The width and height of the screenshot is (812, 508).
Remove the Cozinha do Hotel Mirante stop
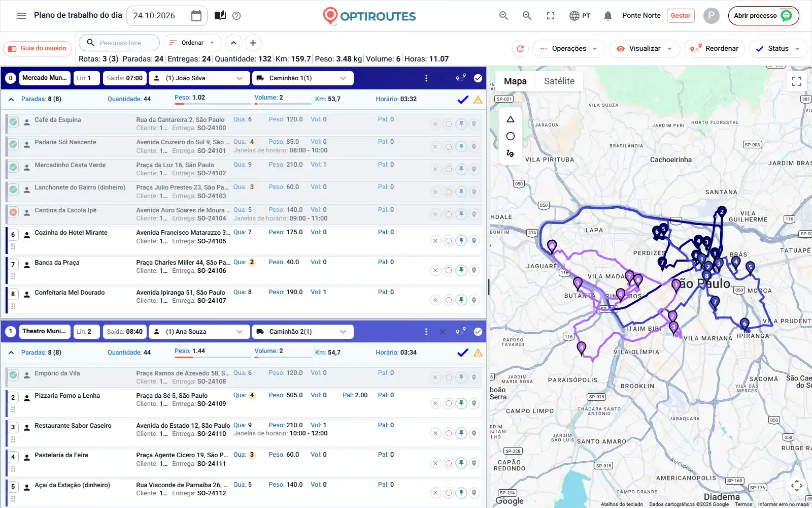pos(435,241)
